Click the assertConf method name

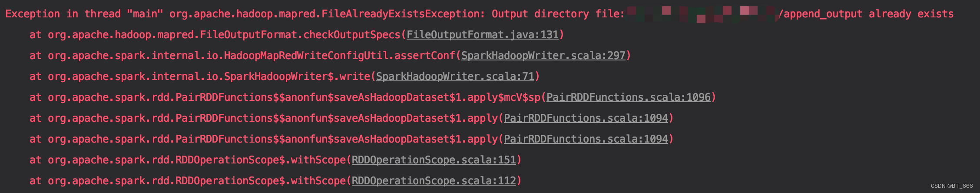(x=425, y=56)
